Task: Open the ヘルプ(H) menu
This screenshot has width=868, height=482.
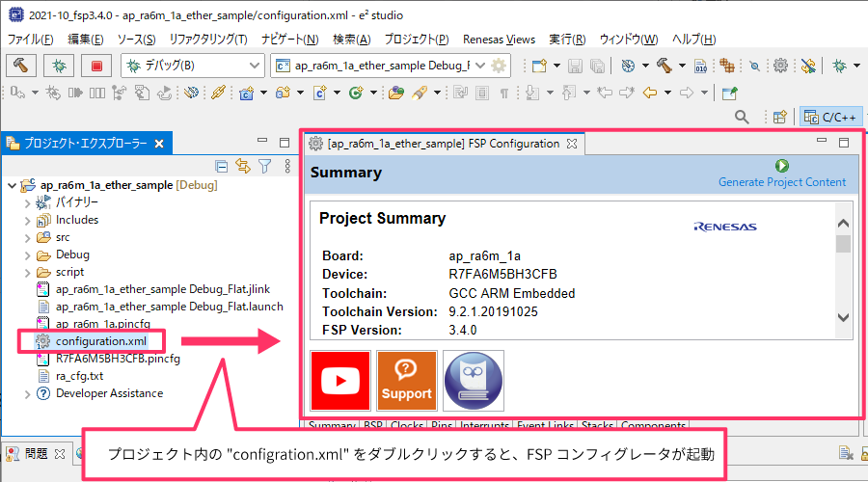Action: click(x=693, y=40)
